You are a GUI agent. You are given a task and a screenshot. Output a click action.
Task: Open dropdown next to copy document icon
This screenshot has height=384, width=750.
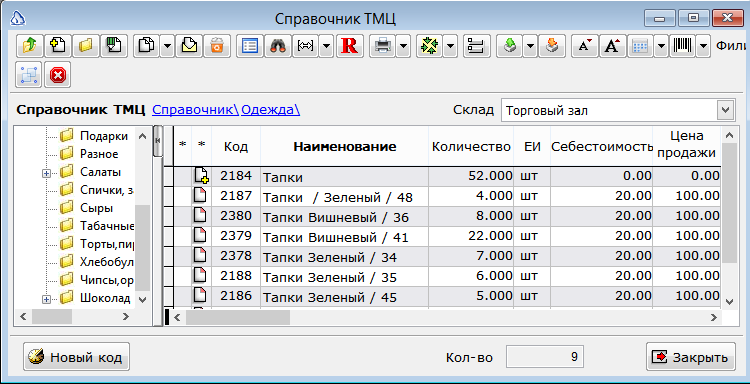(x=167, y=45)
